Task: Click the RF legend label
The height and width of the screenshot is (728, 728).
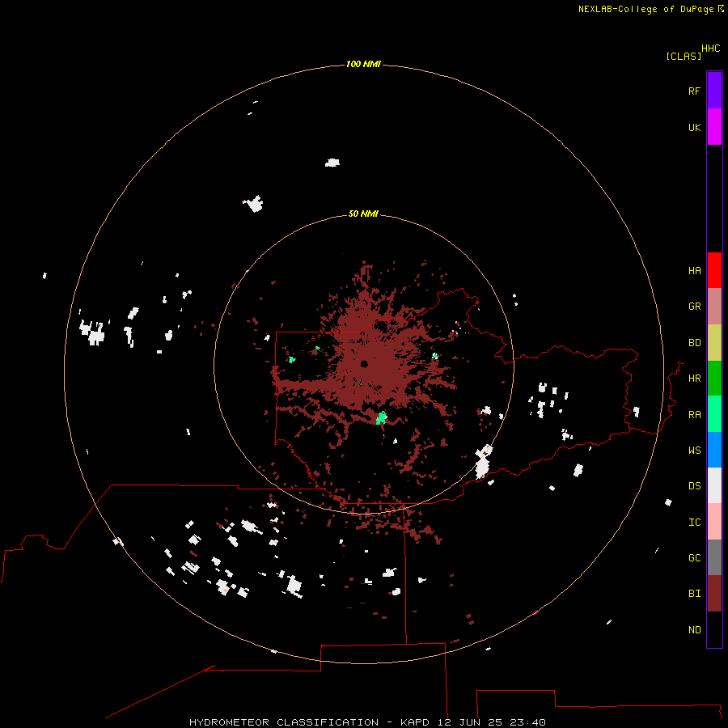Action: coord(694,91)
